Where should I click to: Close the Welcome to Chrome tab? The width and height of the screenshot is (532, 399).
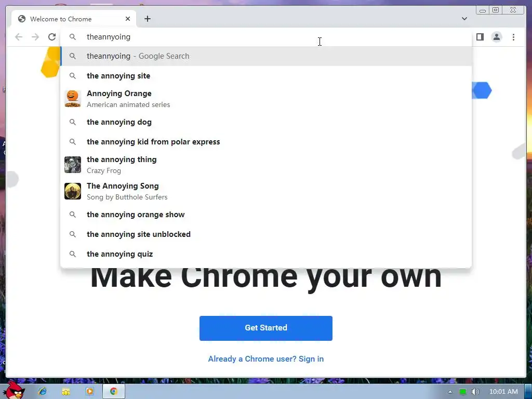click(x=128, y=19)
